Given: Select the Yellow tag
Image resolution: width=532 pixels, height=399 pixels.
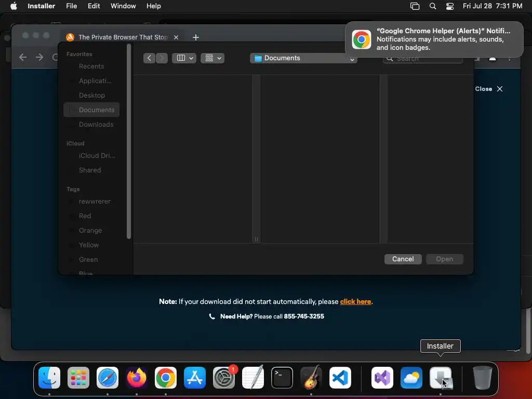Looking at the screenshot, I should pyautogui.click(x=91, y=245).
